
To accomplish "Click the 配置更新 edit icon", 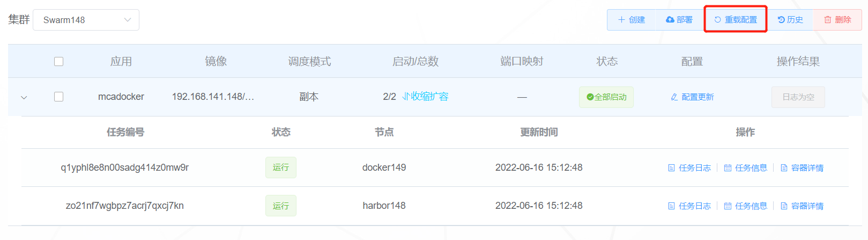I will point(674,97).
